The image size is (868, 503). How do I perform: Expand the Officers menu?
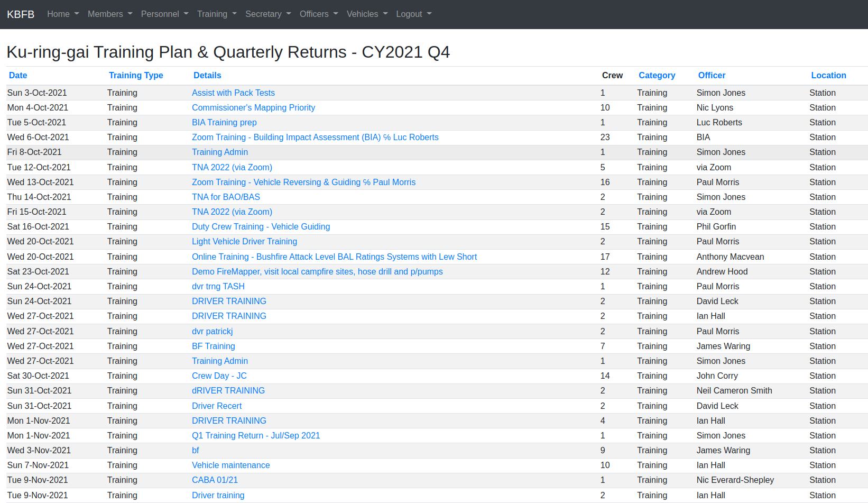click(x=319, y=14)
